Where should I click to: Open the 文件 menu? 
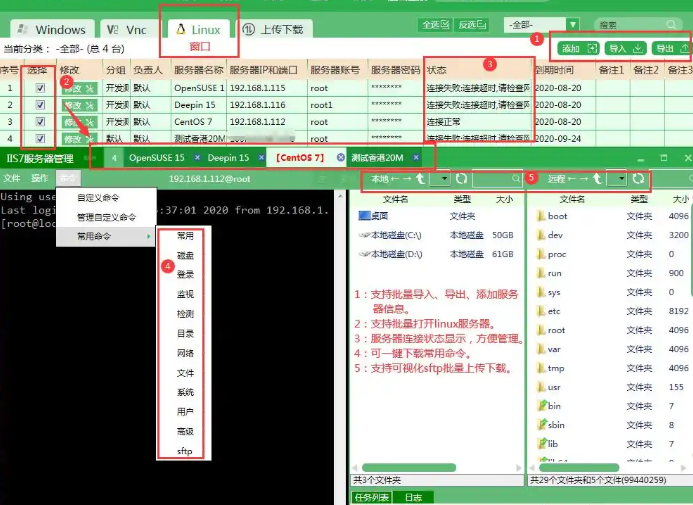point(11,178)
